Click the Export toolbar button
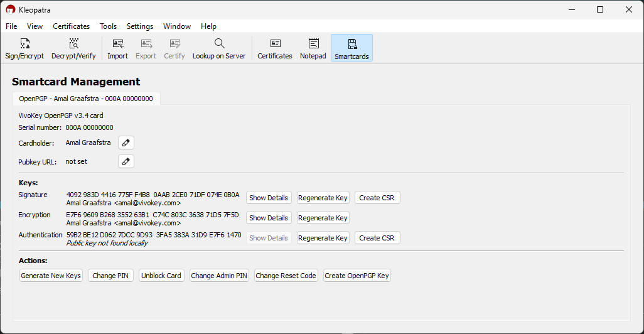 tap(146, 48)
